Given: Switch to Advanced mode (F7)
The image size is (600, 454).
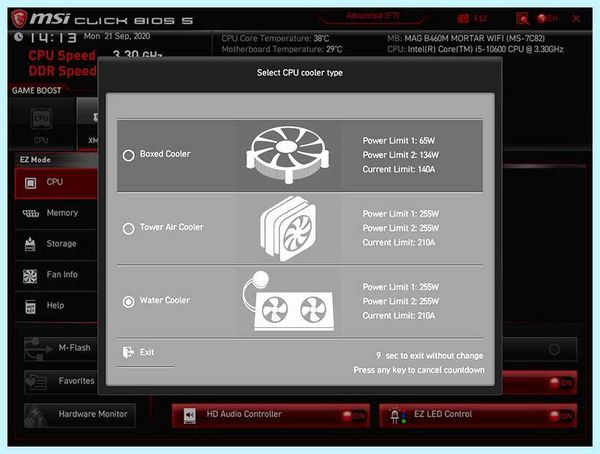Looking at the screenshot, I should (x=373, y=16).
